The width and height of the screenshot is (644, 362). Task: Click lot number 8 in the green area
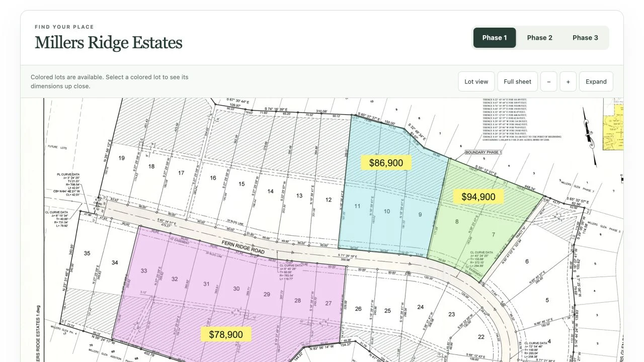457,222
